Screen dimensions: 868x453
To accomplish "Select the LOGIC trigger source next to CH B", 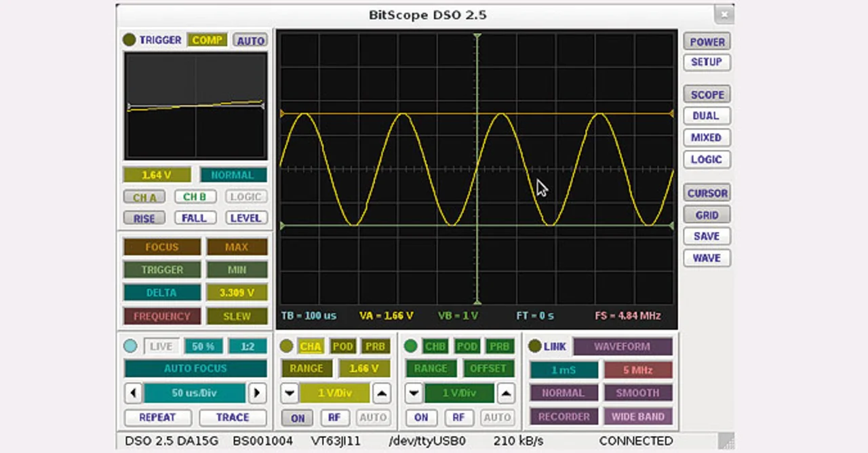I will (x=245, y=197).
